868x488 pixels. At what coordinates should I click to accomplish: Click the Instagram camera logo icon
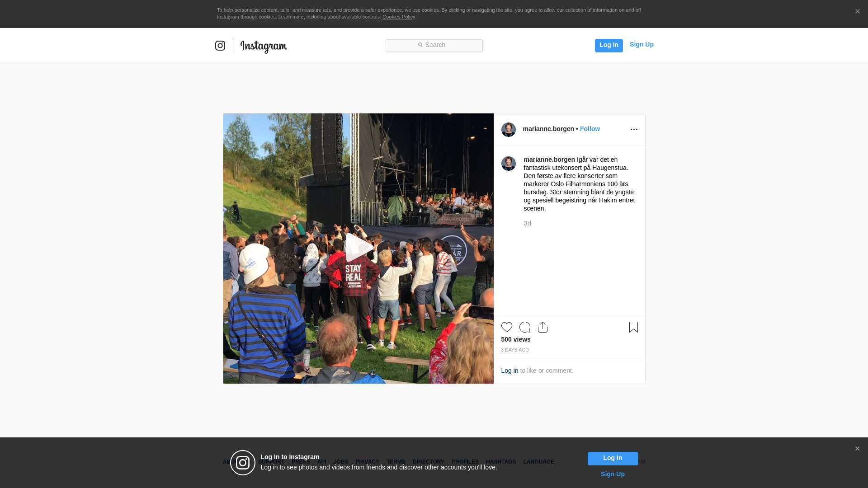pos(220,46)
